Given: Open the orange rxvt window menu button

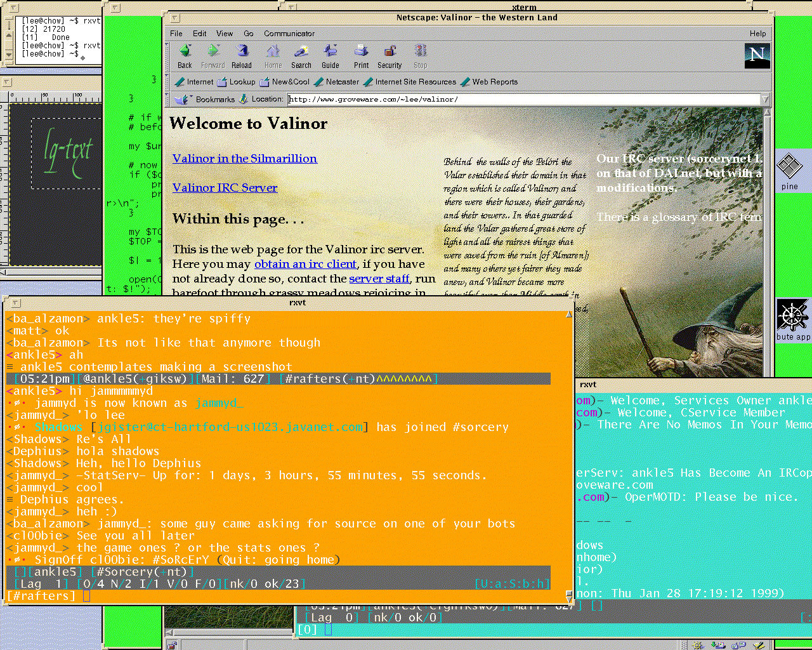Looking at the screenshot, I should point(16,303).
